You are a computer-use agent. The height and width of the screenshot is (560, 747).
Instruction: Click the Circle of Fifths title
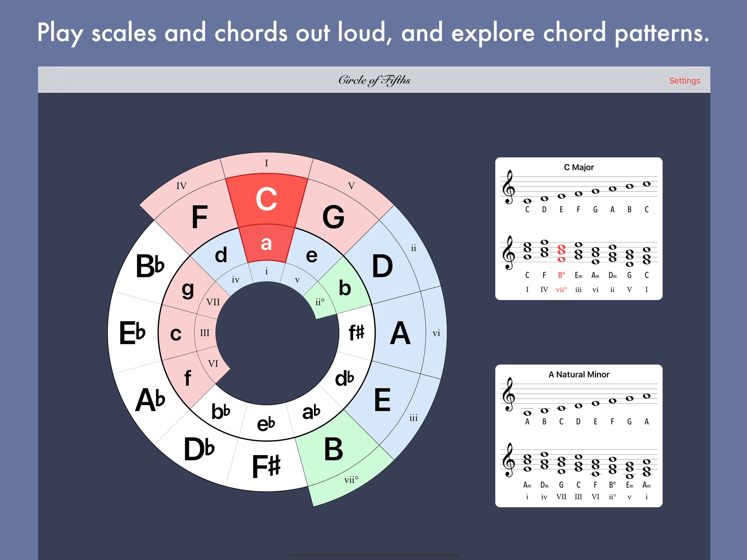tap(374, 80)
